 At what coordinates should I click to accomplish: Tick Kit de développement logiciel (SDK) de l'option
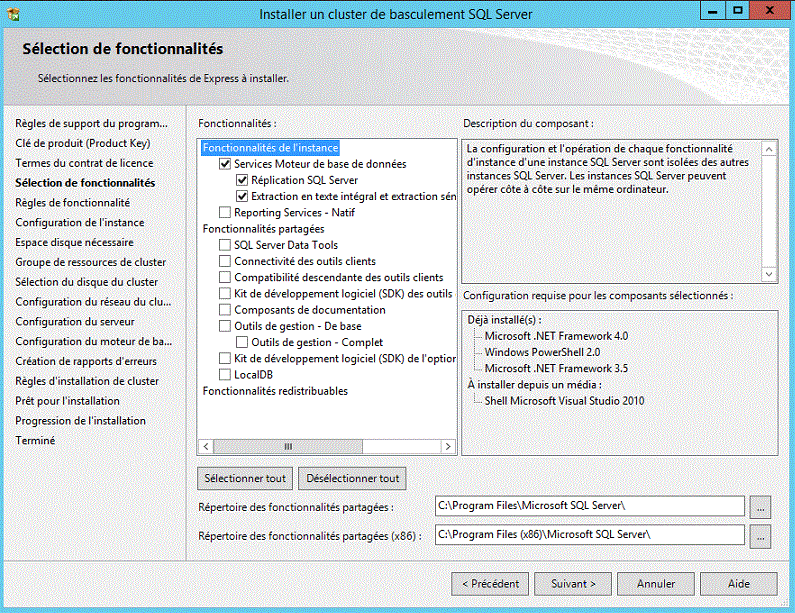tap(225, 358)
